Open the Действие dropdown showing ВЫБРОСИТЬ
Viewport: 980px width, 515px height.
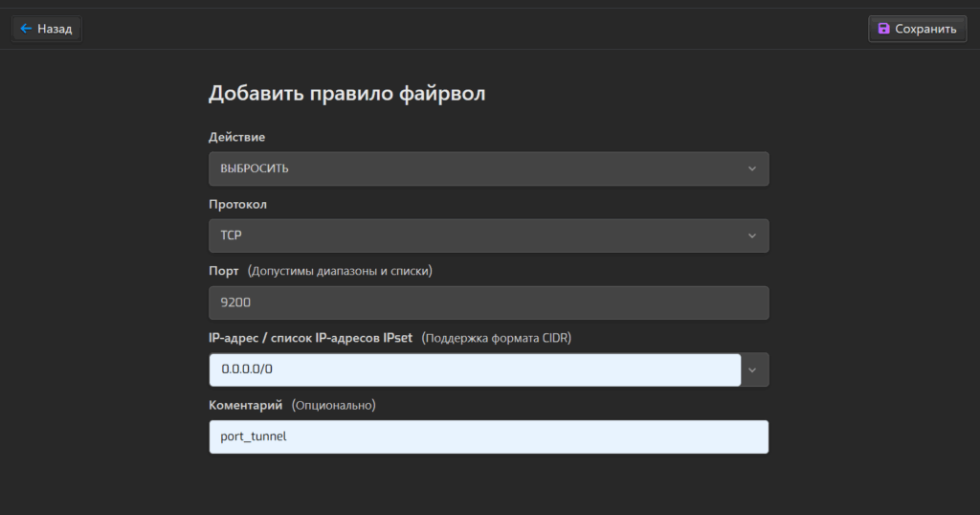pos(479,168)
